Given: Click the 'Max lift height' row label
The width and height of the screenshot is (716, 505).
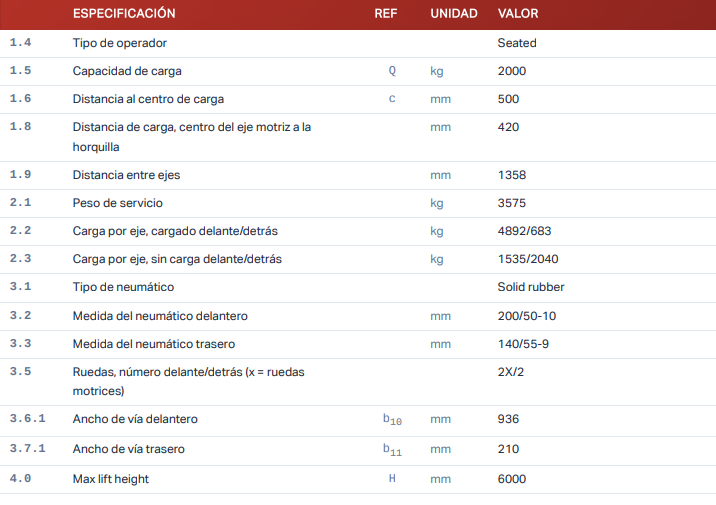Looking at the screenshot, I should tap(111, 479).
